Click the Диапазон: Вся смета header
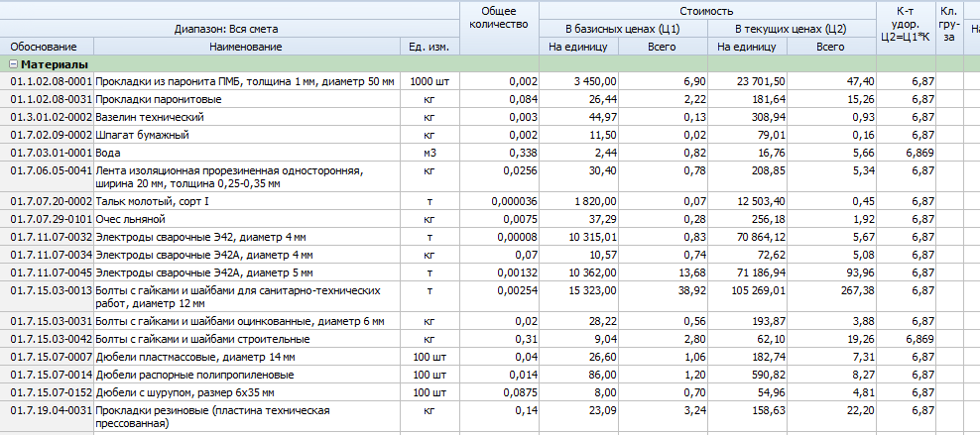Screen dimensions: 980x435 point(229,29)
